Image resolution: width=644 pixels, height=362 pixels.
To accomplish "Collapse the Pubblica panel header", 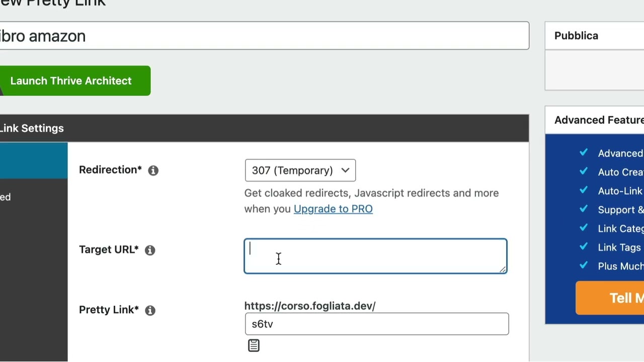I will click(594, 36).
